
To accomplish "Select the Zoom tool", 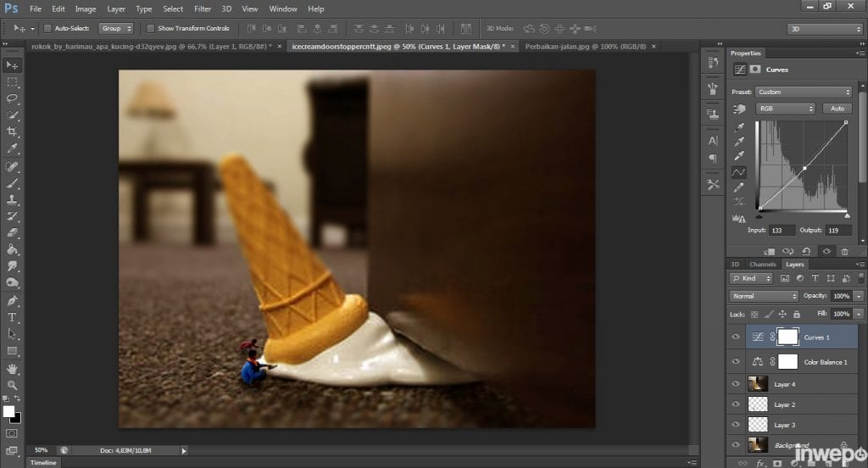I will click(12, 385).
